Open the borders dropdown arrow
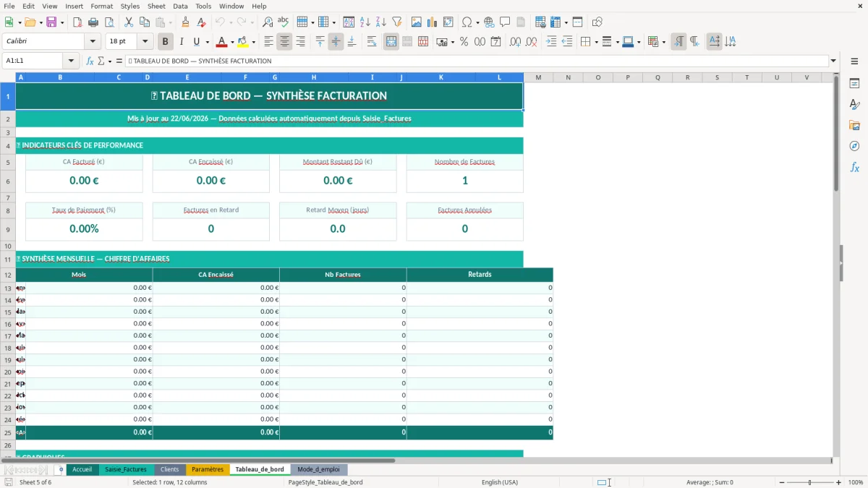The height and width of the screenshot is (488, 868). pos(595,42)
